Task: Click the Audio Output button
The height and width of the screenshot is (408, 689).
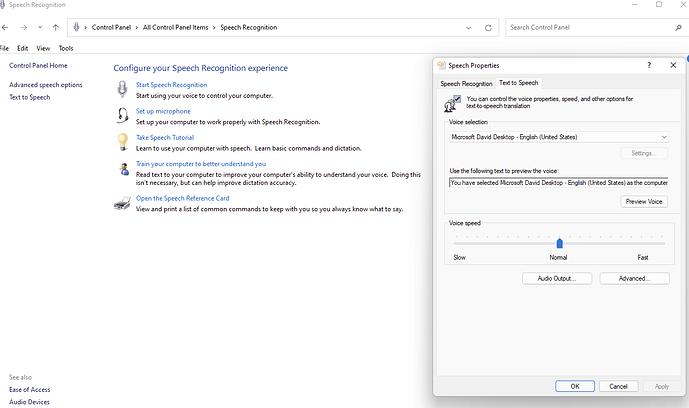Action: pyautogui.click(x=557, y=278)
